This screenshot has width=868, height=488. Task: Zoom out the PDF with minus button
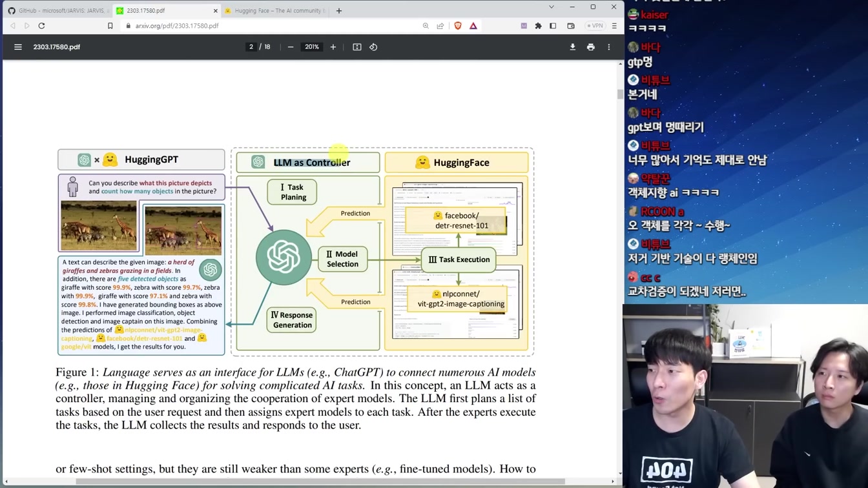[x=291, y=47]
